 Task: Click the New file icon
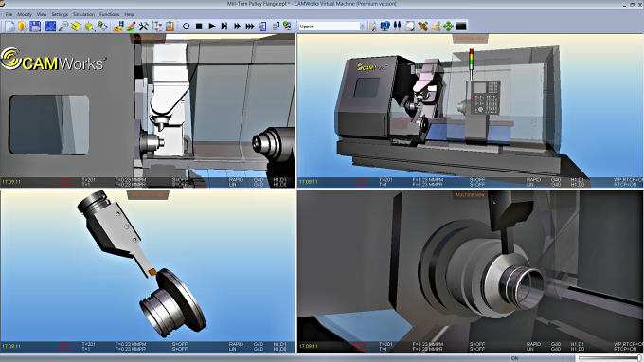(x=9, y=27)
